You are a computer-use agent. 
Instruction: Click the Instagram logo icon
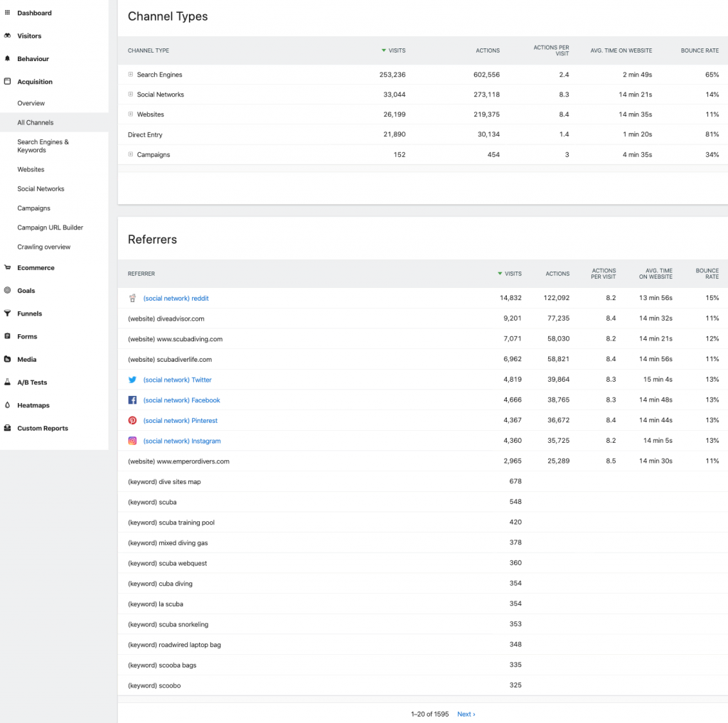coord(132,441)
